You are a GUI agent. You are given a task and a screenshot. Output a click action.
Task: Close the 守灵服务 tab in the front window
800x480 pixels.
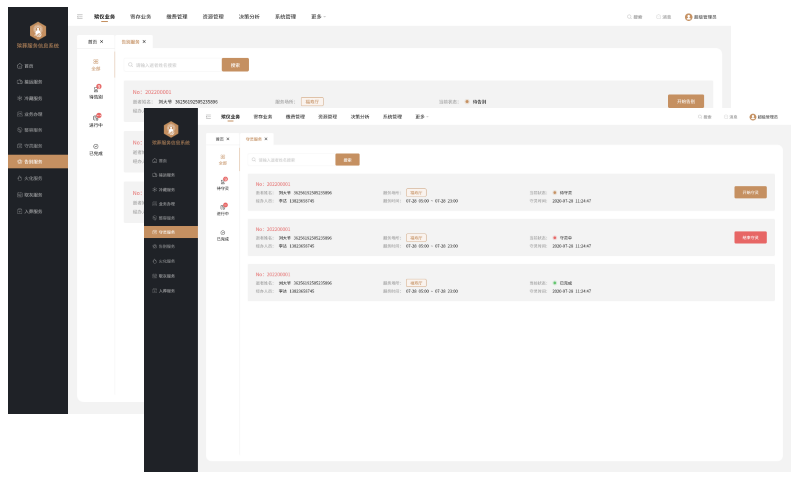pyautogui.click(x=265, y=139)
